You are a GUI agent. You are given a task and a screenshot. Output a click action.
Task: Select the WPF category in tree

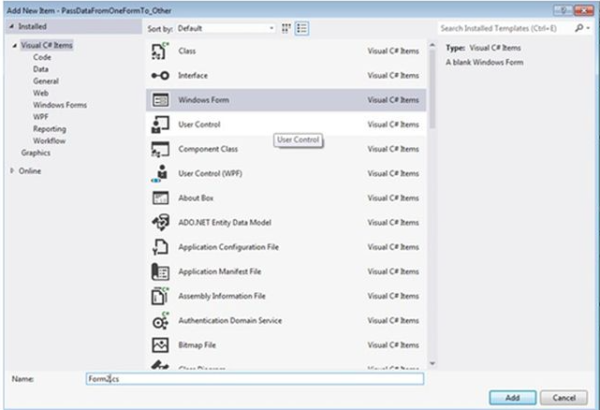click(x=42, y=117)
